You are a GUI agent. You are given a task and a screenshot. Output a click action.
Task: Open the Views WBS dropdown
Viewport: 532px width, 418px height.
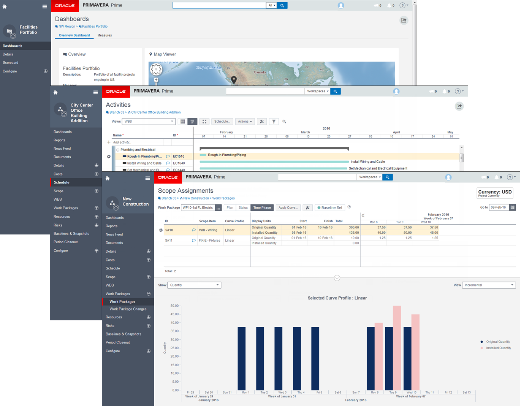[149, 122]
